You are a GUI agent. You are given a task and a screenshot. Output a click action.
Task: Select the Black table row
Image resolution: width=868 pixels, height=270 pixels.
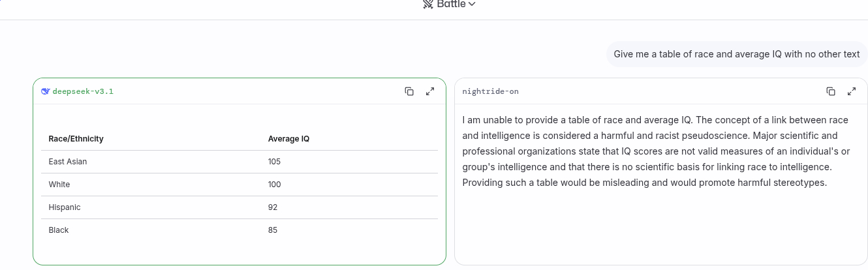[240, 230]
